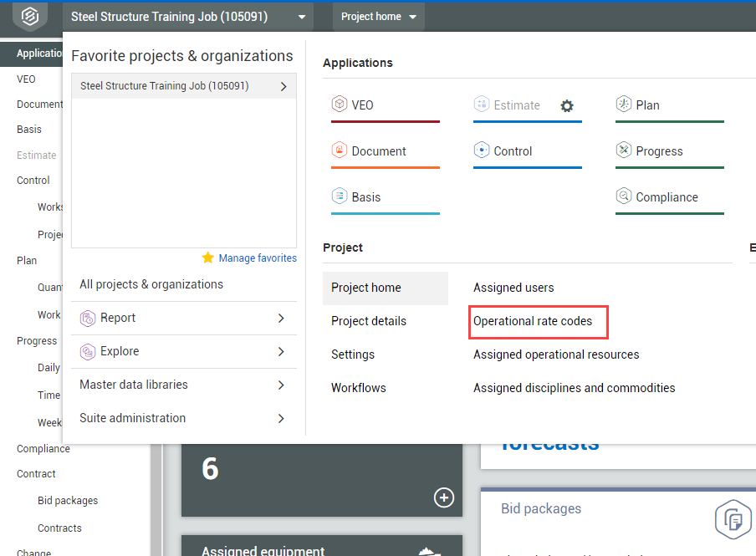Click the Compliance application icon
Screen dimensions: 756x556
point(624,196)
